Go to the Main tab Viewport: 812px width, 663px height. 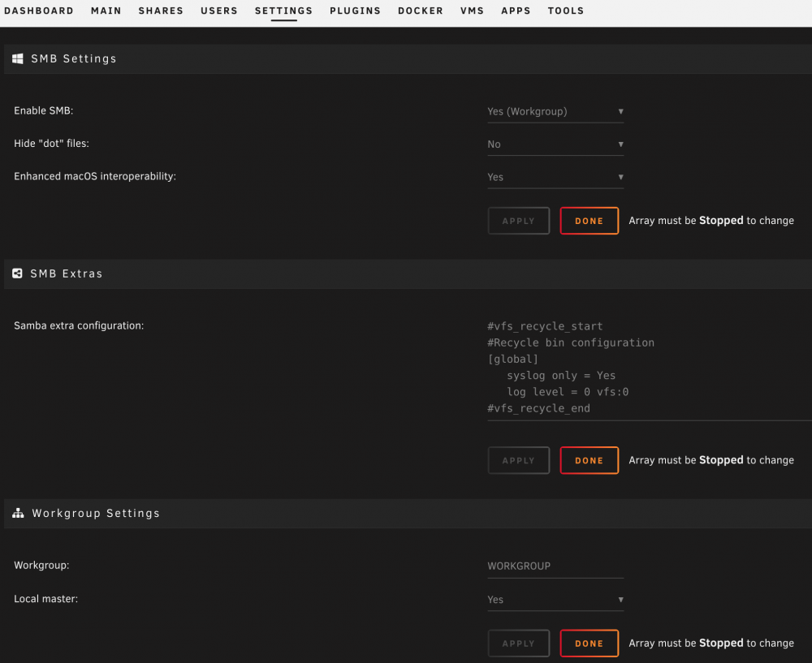pyautogui.click(x=106, y=11)
